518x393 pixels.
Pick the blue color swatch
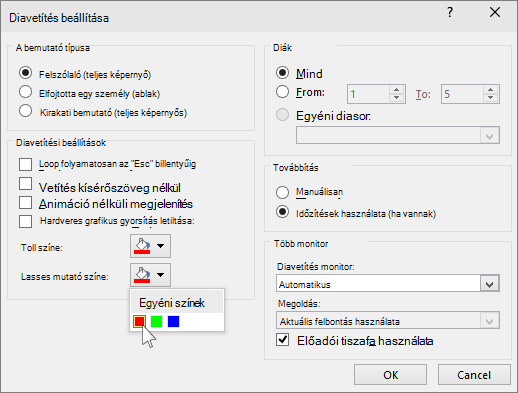pos(173,322)
